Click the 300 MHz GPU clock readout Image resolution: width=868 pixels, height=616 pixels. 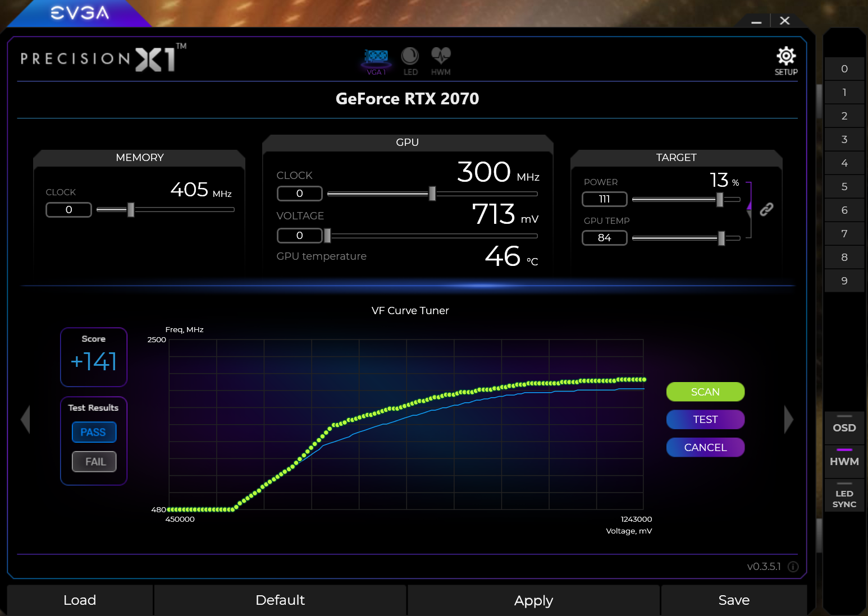click(x=498, y=172)
